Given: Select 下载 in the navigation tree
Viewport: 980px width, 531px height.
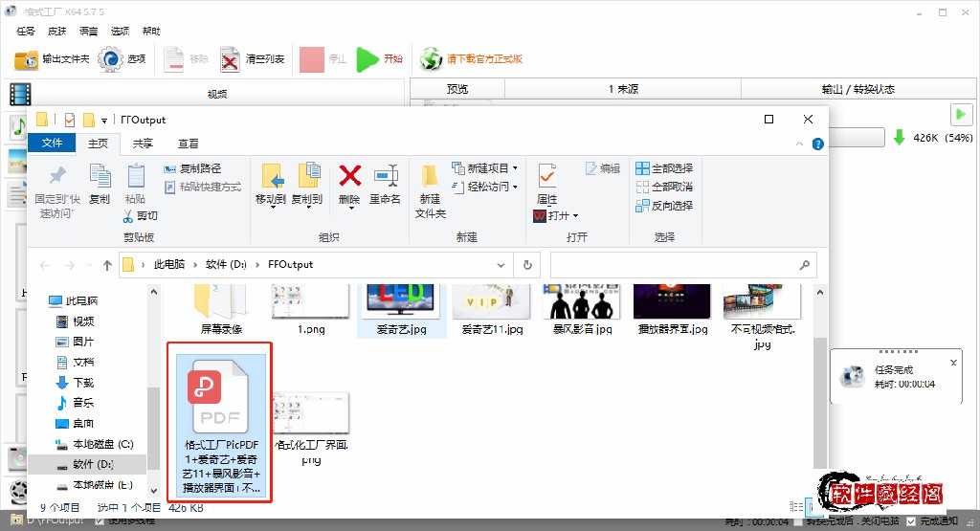Looking at the screenshot, I should [76, 383].
